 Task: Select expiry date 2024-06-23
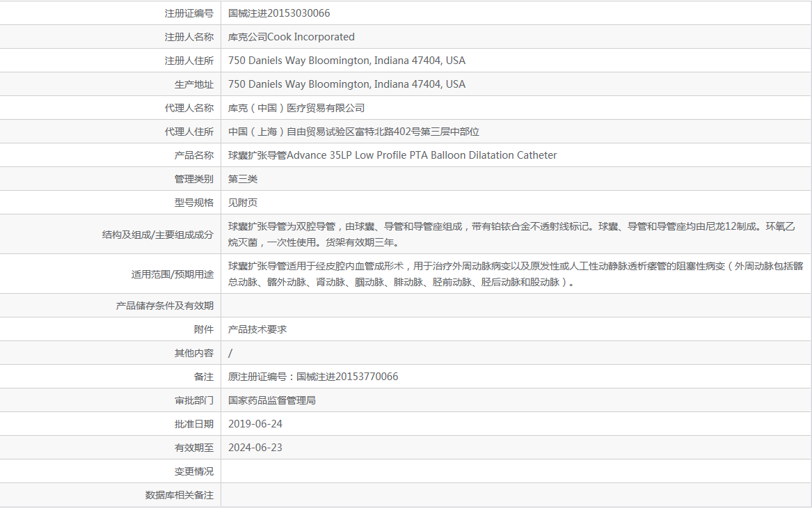pyautogui.click(x=255, y=447)
